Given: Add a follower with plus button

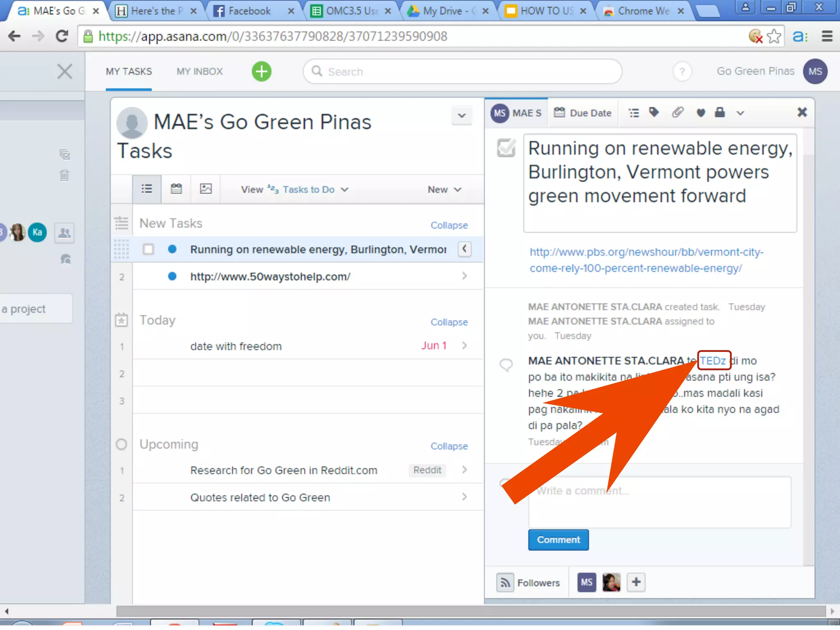Looking at the screenshot, I should click(636, 582).
